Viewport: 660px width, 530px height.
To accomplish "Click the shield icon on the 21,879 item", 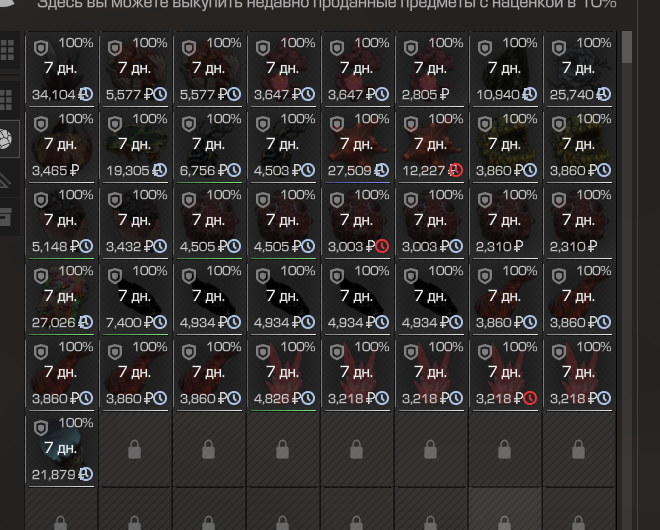I will click(x=41, y=428).
